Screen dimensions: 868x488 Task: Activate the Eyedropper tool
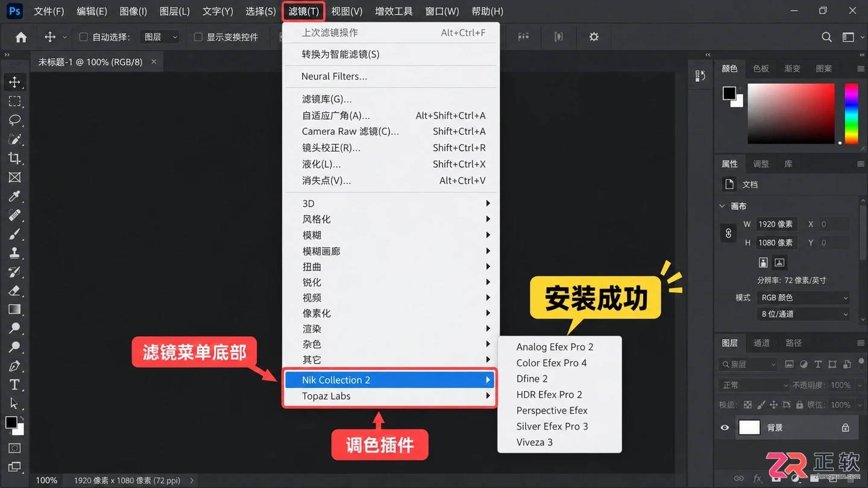coord(14,196)
